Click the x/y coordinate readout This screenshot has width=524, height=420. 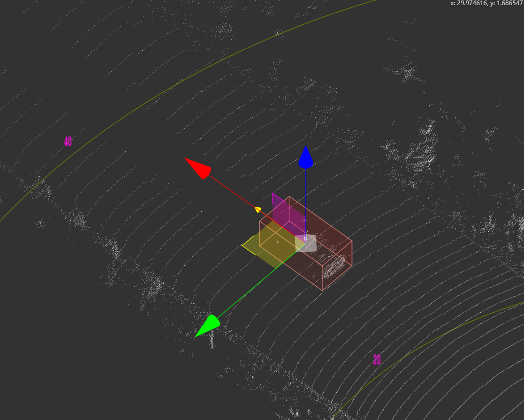tap(486, 3)
